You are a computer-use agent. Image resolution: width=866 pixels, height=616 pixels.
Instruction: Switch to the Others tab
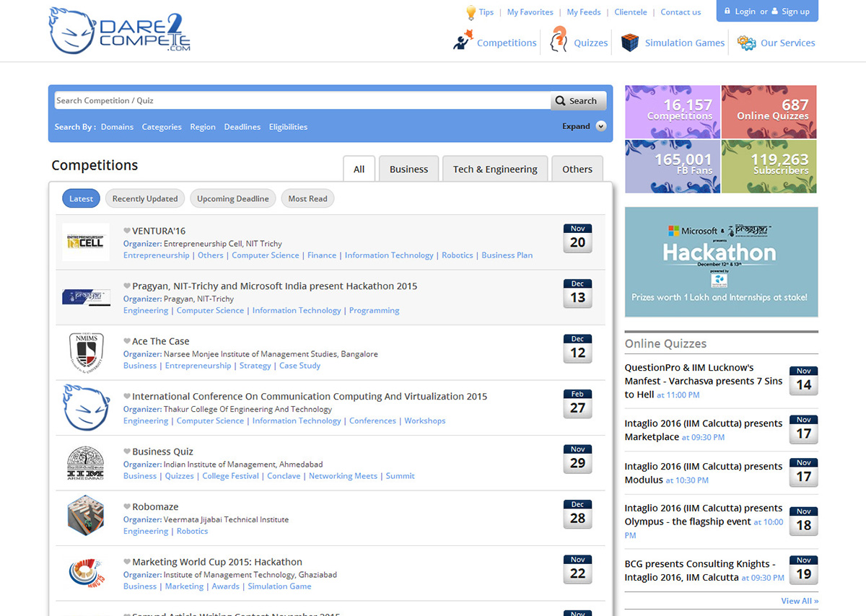click(x=577, y=169)
